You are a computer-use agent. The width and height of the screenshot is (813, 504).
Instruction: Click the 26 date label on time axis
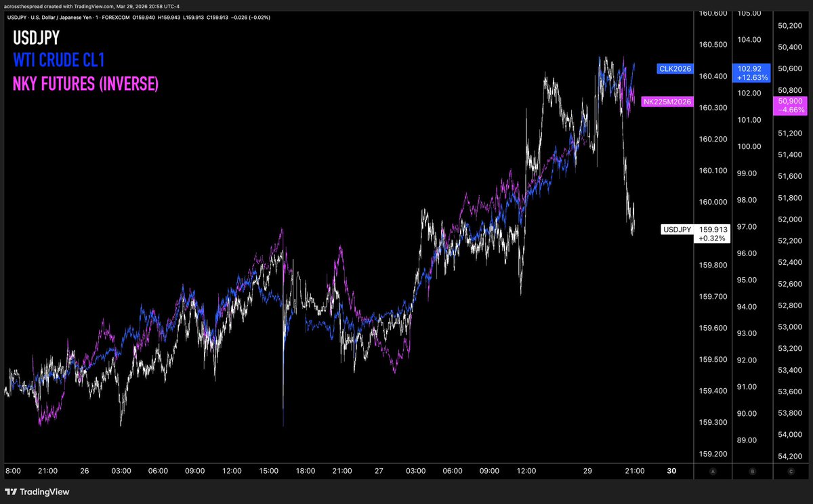[x=84, y=470]
